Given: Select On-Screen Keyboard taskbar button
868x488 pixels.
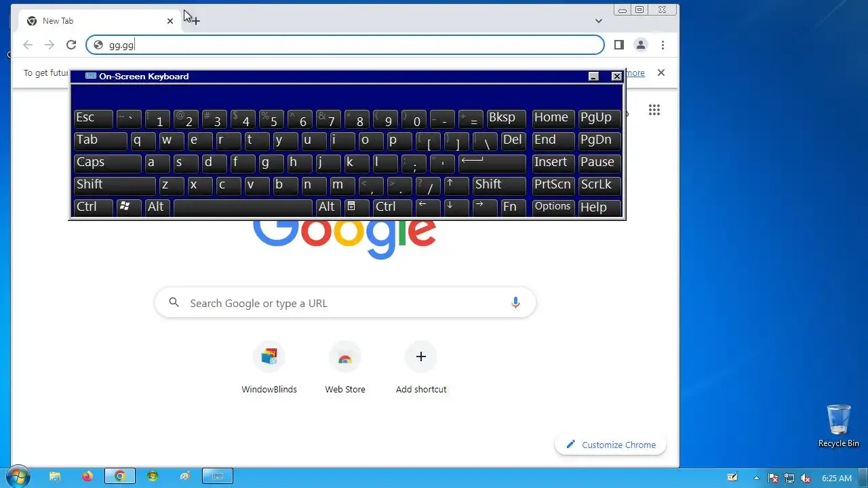Looking at the screenshot, I should 218,476.
